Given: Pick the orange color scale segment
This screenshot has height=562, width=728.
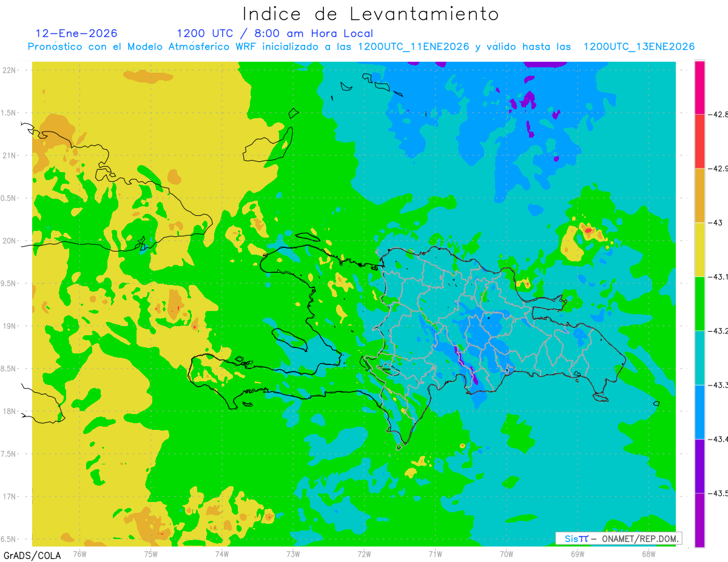Looking at the screenshot, I should click(699, 195).
